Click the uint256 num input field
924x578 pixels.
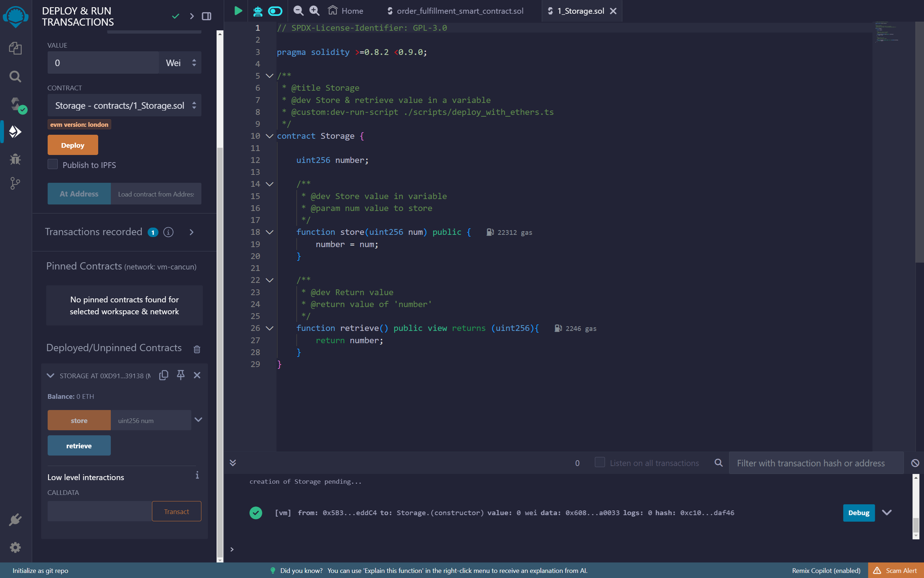151,420
